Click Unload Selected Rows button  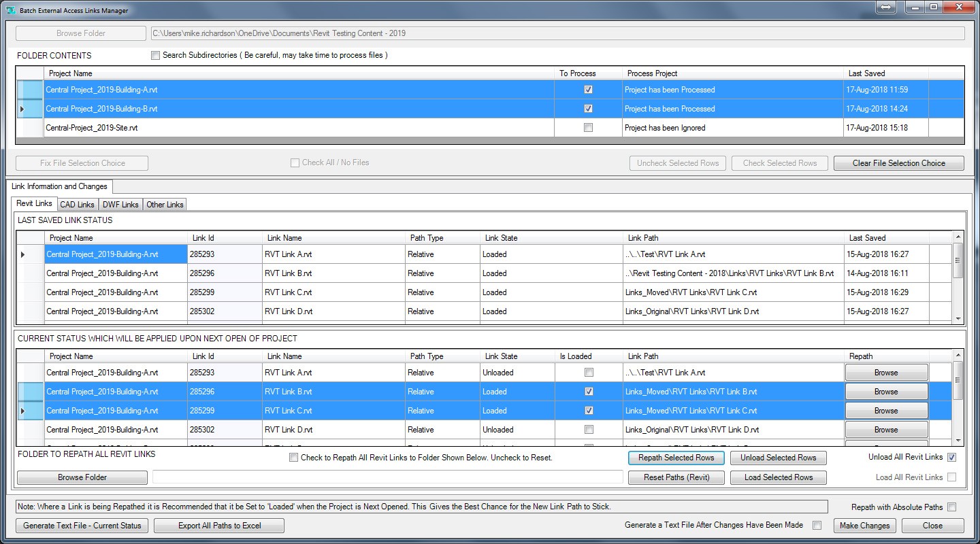point(778,458)
